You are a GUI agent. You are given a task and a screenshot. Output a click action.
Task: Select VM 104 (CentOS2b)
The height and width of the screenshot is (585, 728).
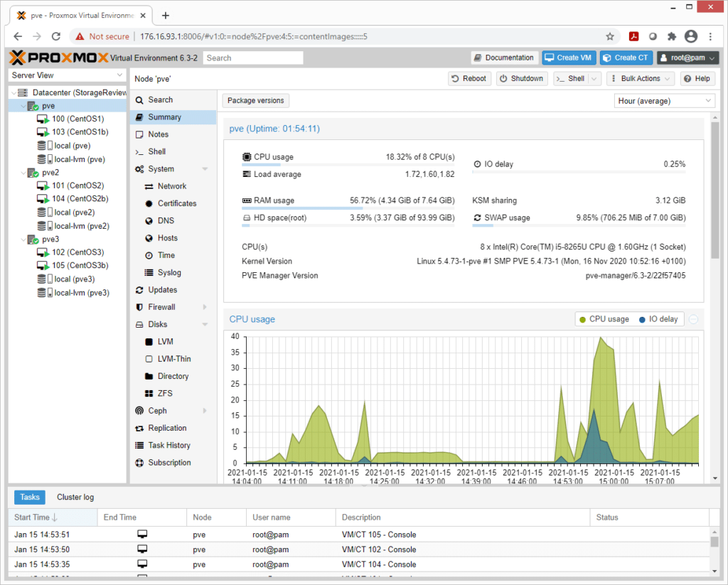[x=80, y=199]
